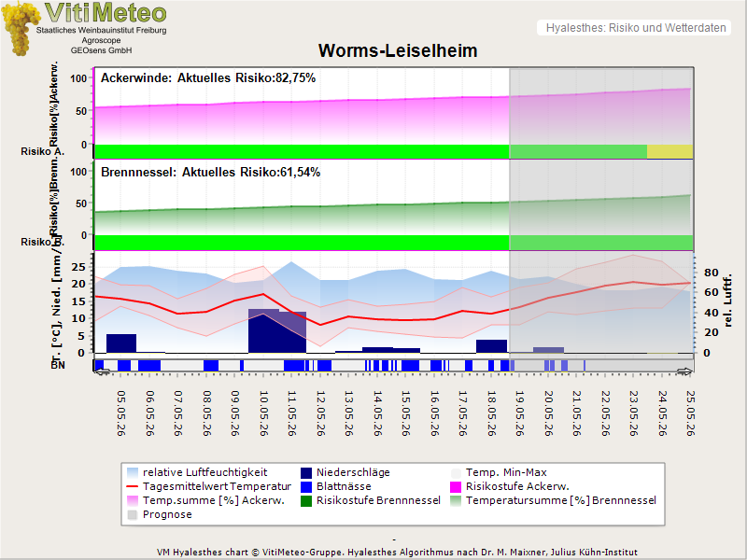Screen dimensions: 747x560
Task: Click the date label 12.05.26
Action: pos(320,413)
